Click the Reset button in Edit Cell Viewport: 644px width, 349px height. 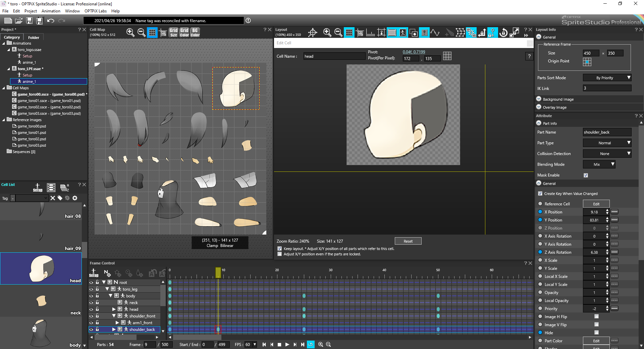tap(408, 241)
